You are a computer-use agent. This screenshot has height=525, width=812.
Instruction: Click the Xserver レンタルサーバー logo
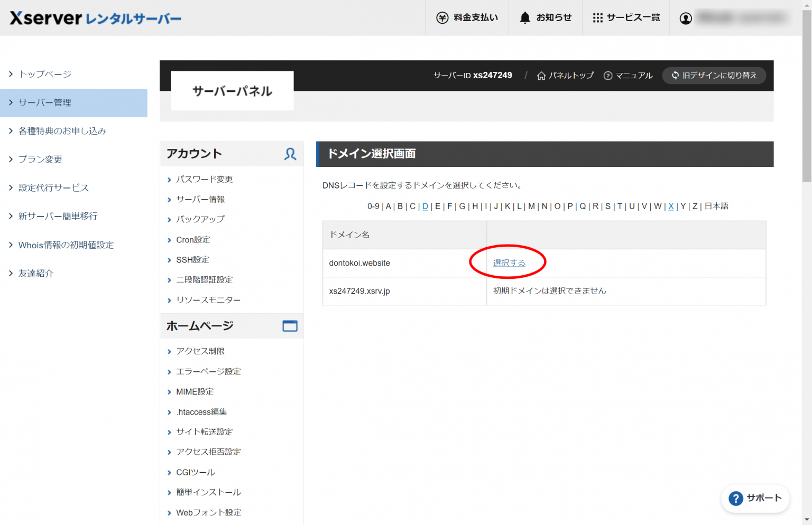click(x=95, y=17)
